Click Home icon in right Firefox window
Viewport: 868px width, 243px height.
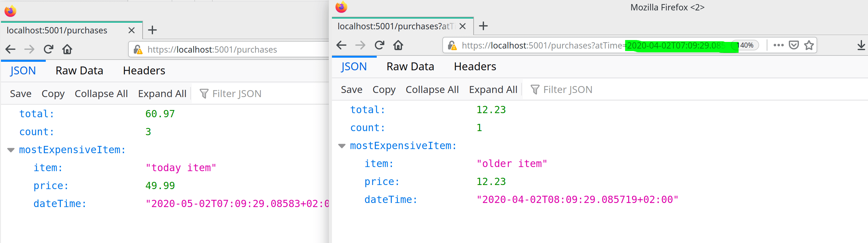click(398, 45)
